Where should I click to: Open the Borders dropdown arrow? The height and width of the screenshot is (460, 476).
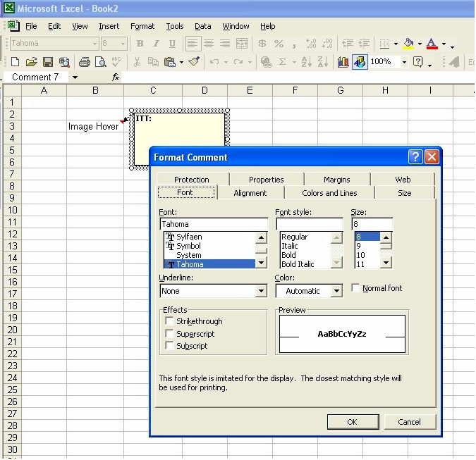[x=396, y=44]
